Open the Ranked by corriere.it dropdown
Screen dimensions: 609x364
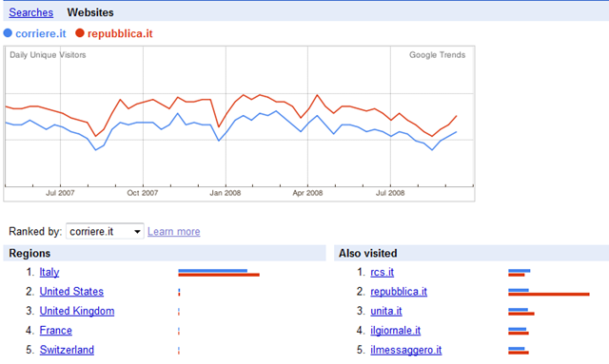click(105, 231)
